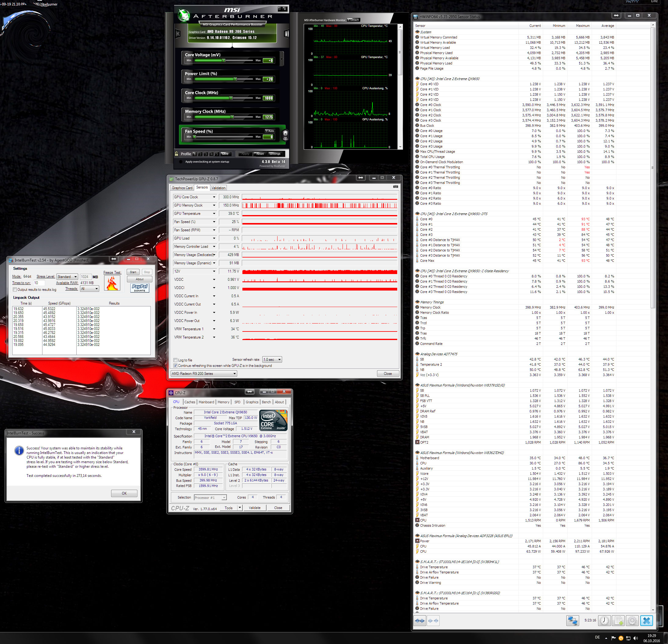This screenshot has width=668, height=644.
Task: Click Start in IntelBurnTest
Action: [x=133, y=272]
